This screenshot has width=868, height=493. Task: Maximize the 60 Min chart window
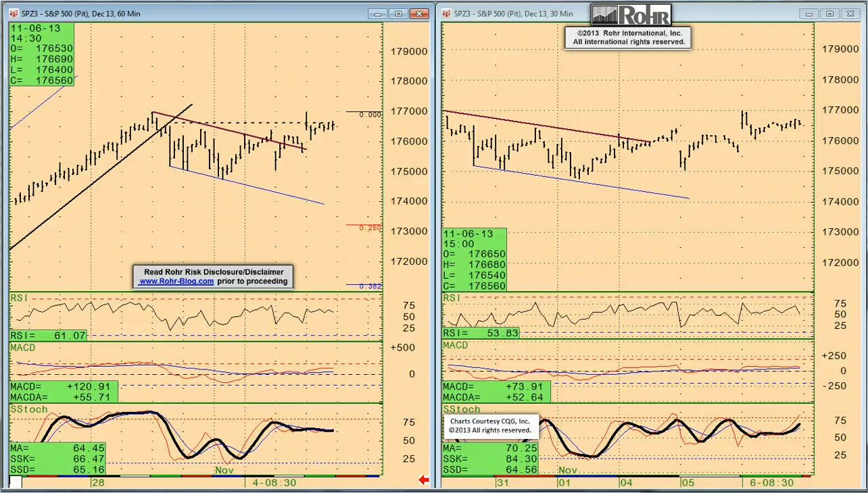(x=399, y=14)
